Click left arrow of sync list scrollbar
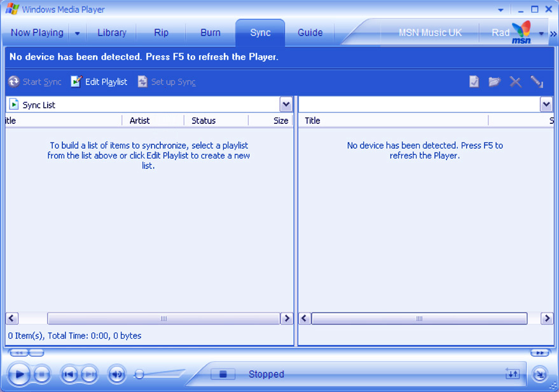Screen dimensions: 559x392 click(x=11, y=318)
